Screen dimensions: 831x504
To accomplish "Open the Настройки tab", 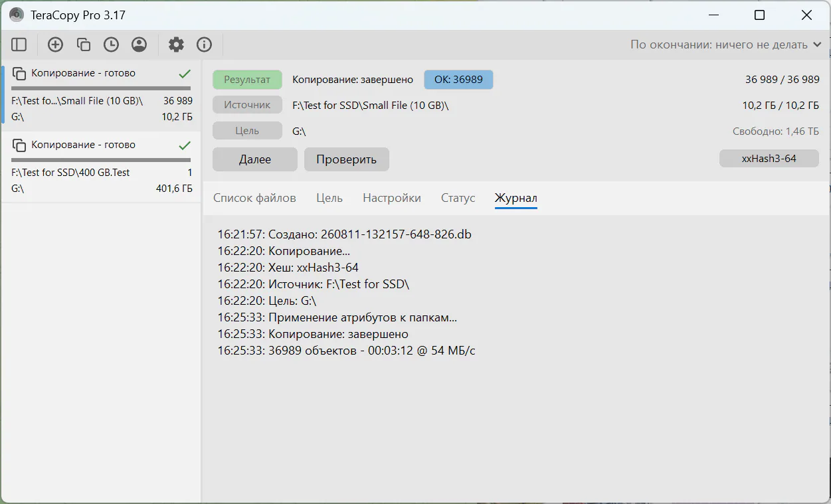I will [x=392, y=198].
